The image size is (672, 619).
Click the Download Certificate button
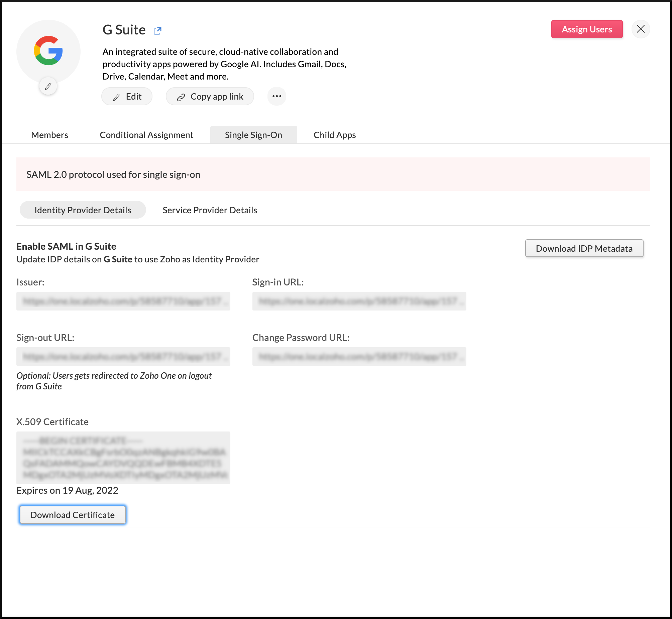pos(73,515)
